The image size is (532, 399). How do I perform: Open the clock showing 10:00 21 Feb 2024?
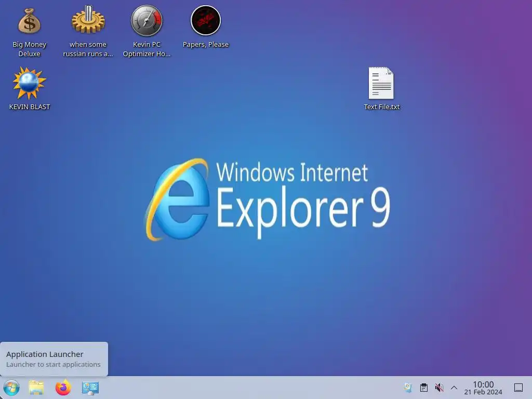(x=483, y=388)
